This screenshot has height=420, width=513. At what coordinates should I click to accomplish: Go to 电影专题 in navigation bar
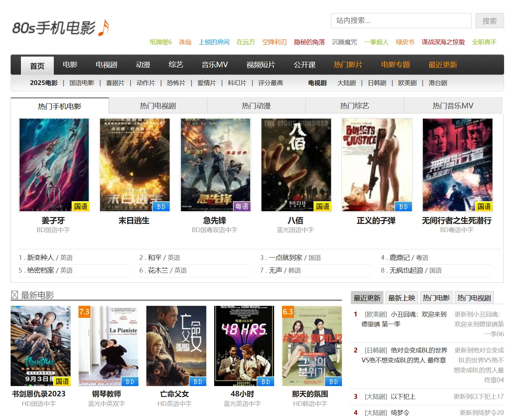pos(395,65)
